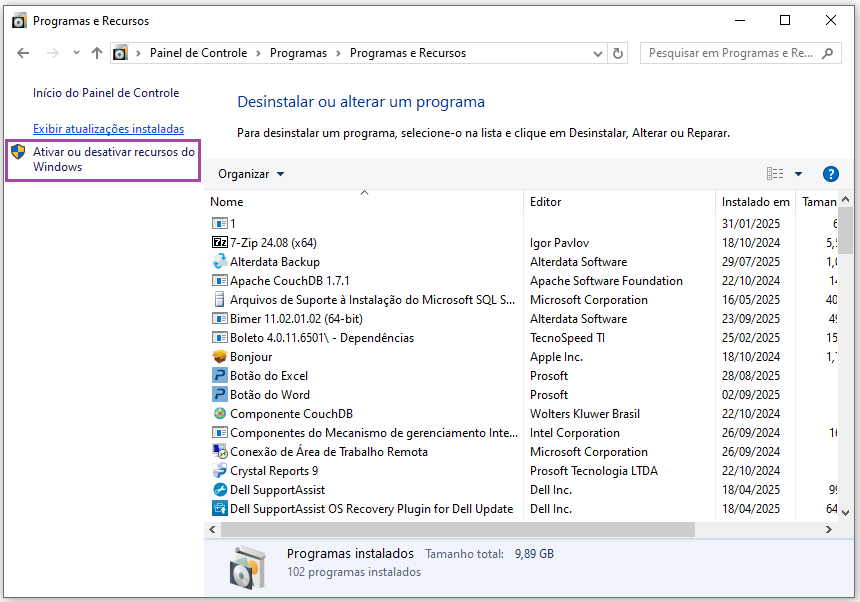Click the Boleto 4.0.11.6501 icon
860x602 pixels.
click(219, 338)
